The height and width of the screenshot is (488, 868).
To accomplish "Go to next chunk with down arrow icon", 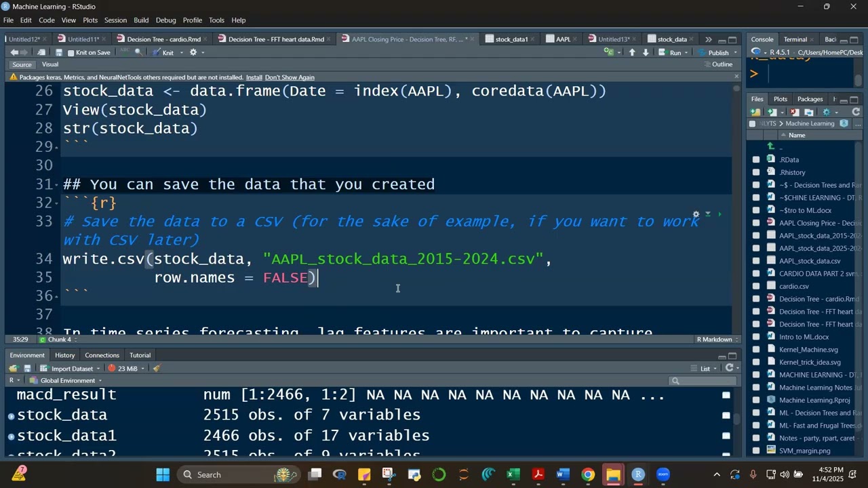I will [646, 52].
